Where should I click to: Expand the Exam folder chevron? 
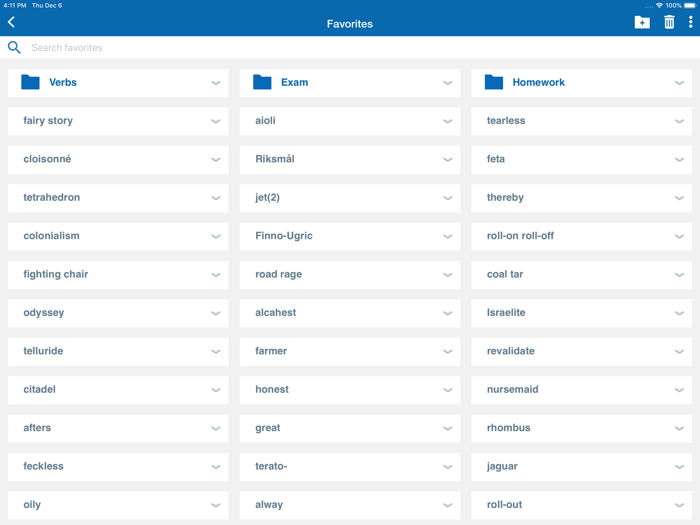447,83
